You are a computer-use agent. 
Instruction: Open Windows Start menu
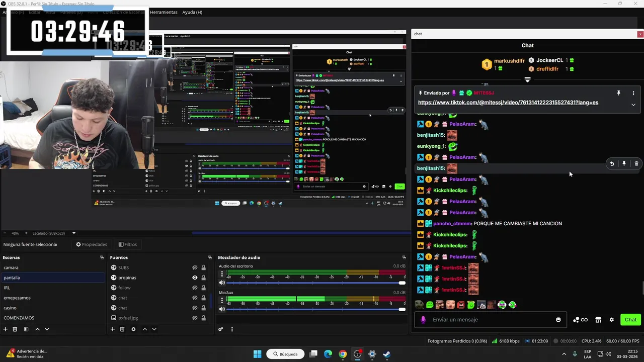pyautogui.click(x=257, y=354)
